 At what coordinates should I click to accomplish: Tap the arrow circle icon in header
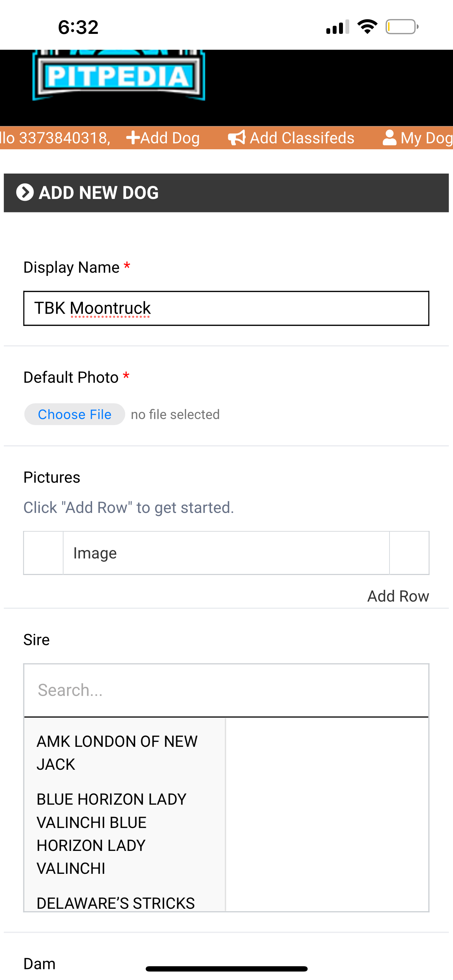pos(25,193)
